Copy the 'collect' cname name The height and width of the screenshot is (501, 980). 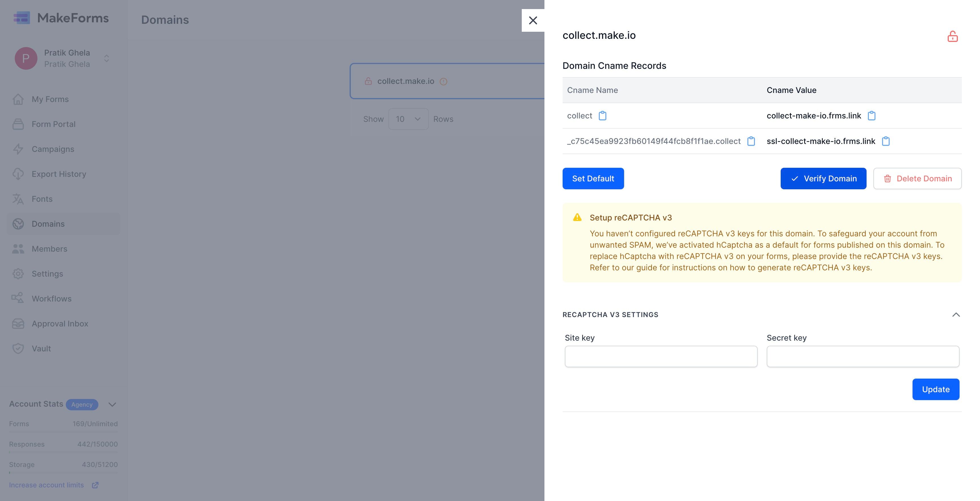602,116
